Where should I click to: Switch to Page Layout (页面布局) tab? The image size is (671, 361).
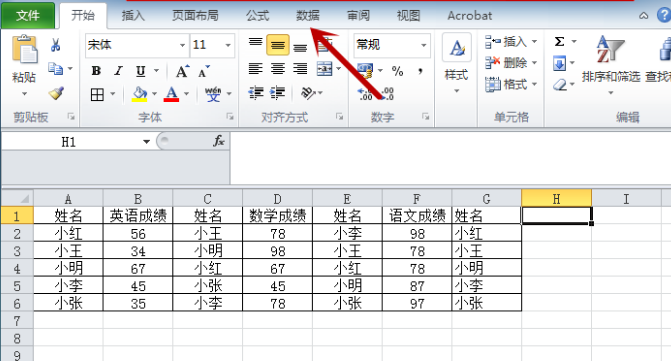(x=195, y=16)
